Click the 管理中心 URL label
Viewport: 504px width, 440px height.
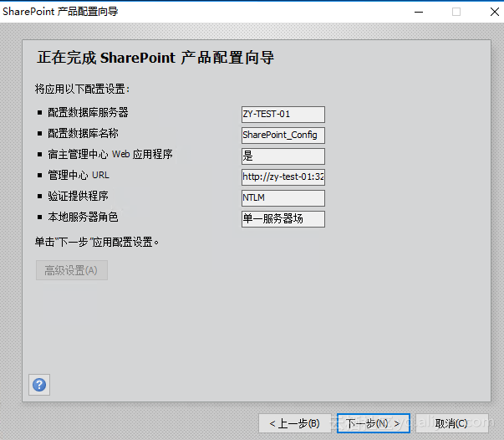(79, 176)
